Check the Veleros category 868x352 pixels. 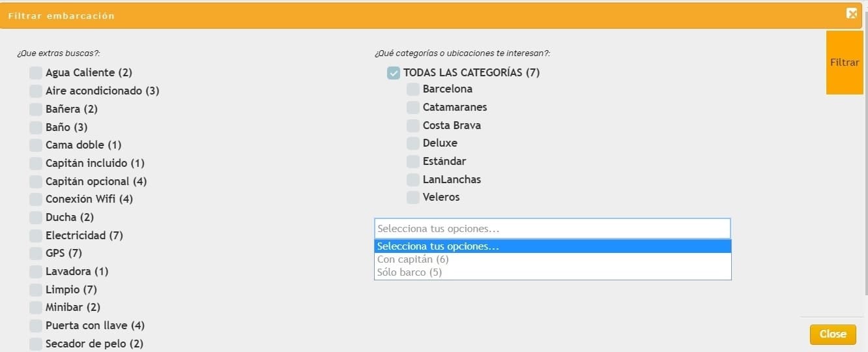(412, 198)
